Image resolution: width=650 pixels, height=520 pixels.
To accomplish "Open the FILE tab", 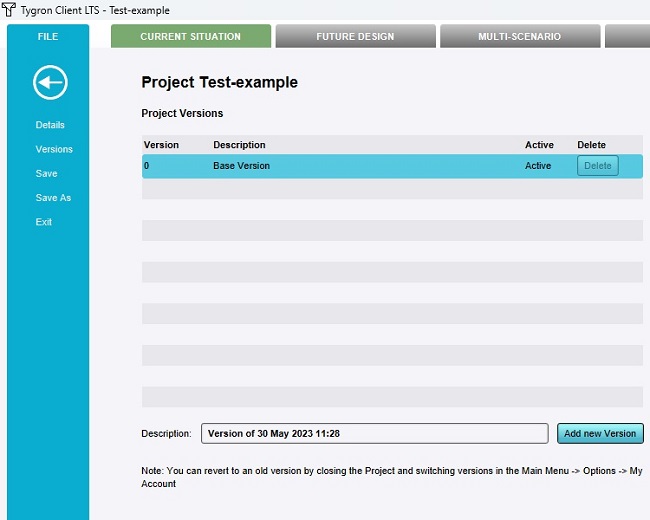I will [x=48, y=37].
